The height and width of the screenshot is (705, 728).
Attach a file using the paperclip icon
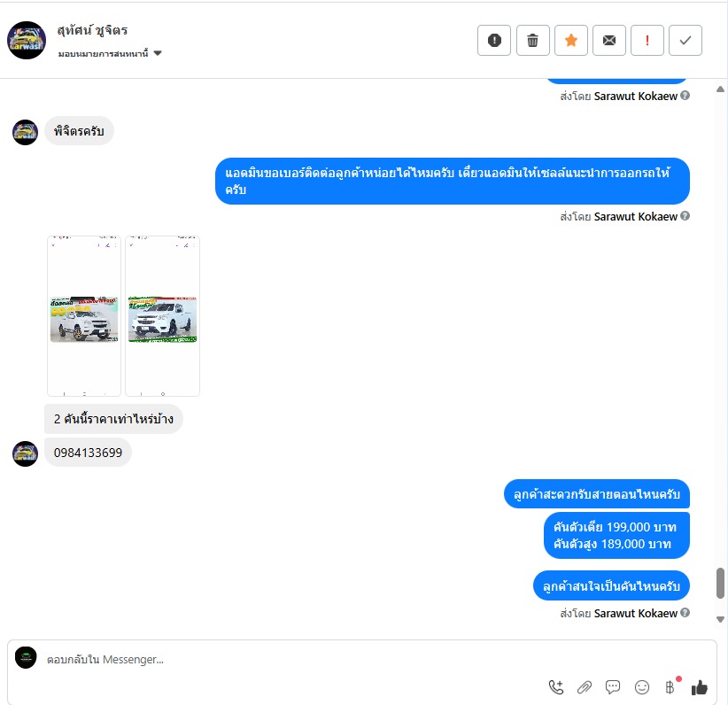[x=584, y=687]
